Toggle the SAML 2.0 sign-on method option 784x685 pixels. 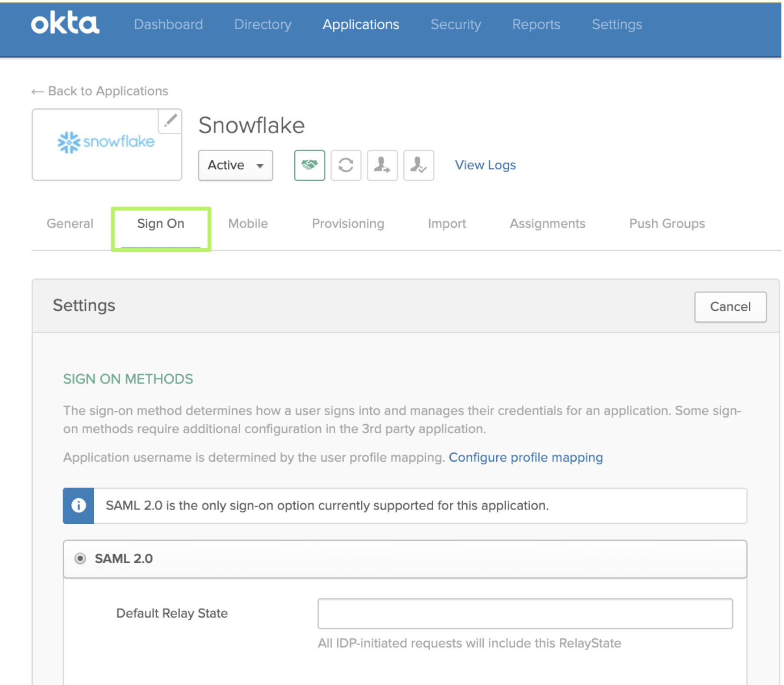point(80,559)
